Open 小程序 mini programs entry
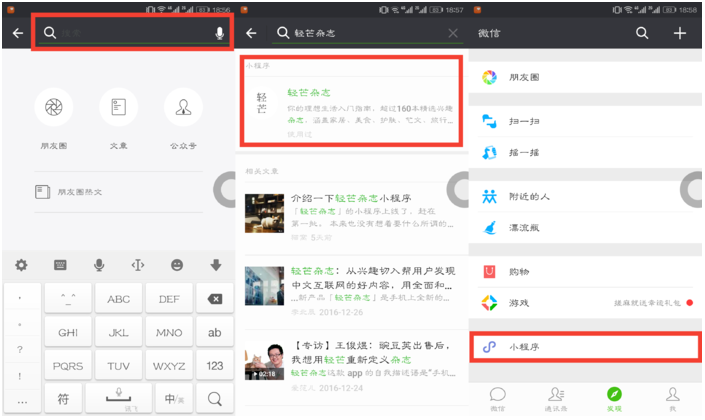This screenshot has height=420, width=705. [x=585, y=347]
